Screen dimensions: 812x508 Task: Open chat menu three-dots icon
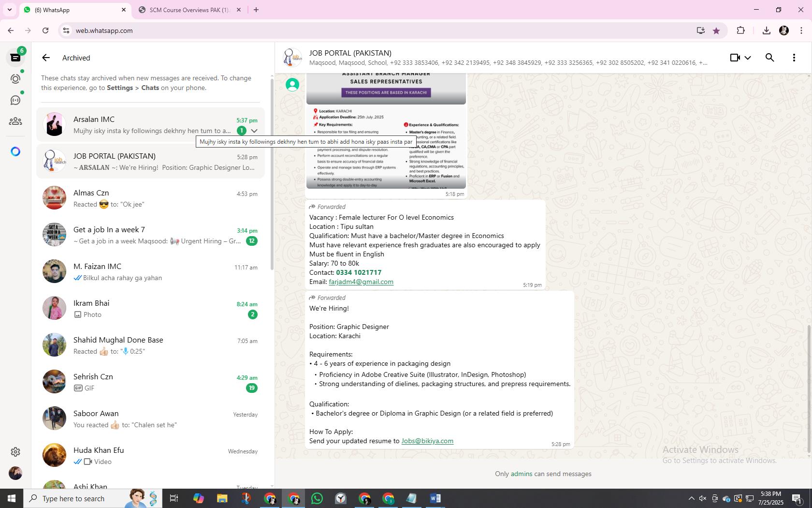pyautogui.click(x=794, y=58)
